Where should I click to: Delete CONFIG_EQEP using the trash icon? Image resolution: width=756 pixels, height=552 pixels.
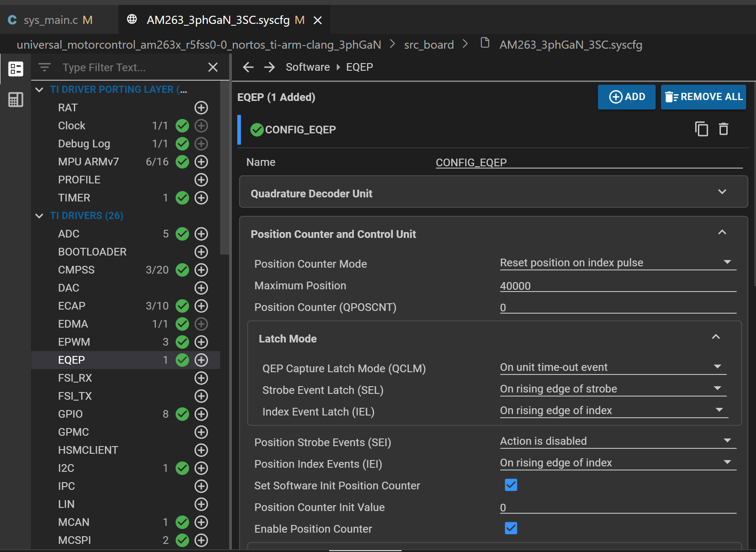[x=723, y=129]
